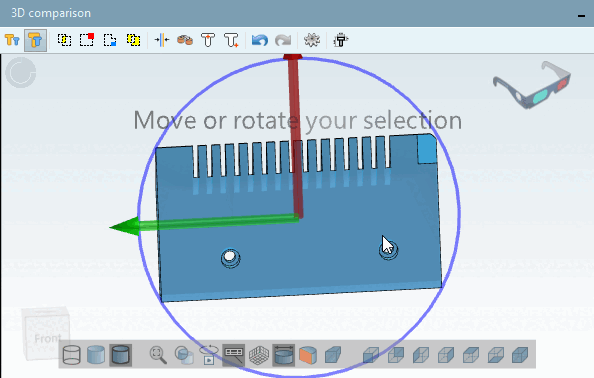Click the double yellow selection squares icon
This screenshot has width=594, height=378.
[133, 40]
